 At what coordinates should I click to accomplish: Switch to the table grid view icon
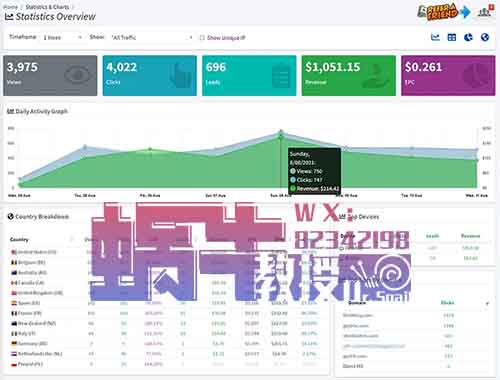tap(452, 37)
